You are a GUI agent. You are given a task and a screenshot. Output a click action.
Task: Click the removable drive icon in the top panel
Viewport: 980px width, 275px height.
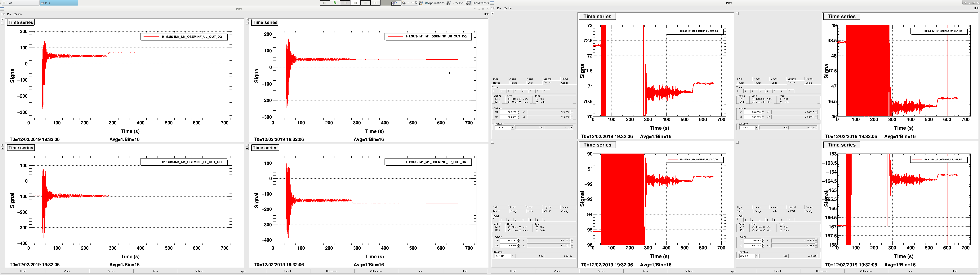point(404,3)
